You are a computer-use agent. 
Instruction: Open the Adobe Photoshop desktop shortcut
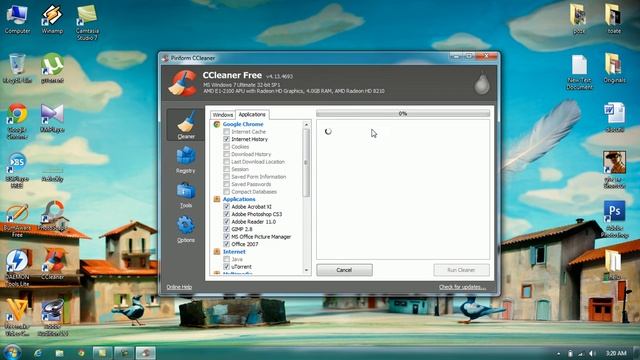[x=614, y=219]
